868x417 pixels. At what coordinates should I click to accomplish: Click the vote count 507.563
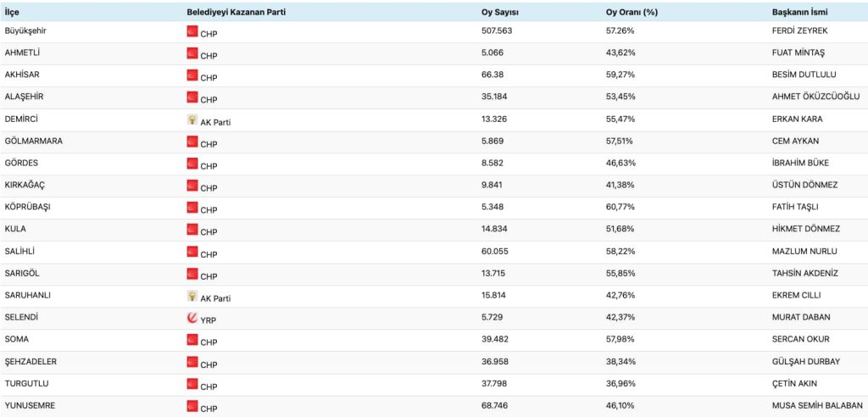click(497, 31)
